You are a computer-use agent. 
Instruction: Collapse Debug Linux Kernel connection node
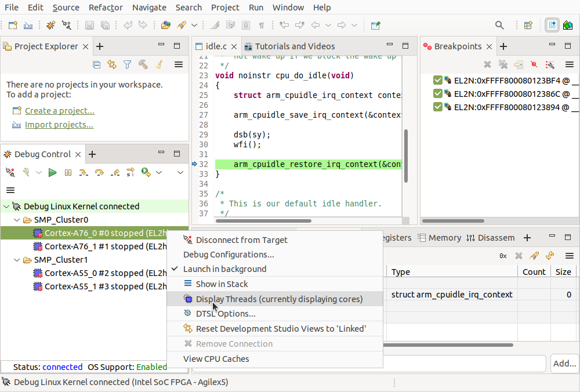pyautogui.click(x=6, y=206)
